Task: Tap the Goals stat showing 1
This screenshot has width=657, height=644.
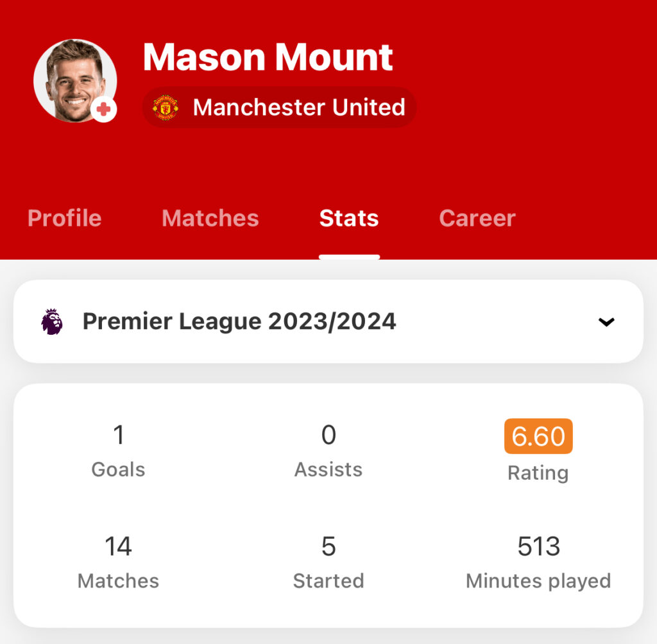Action: (119, 450)
